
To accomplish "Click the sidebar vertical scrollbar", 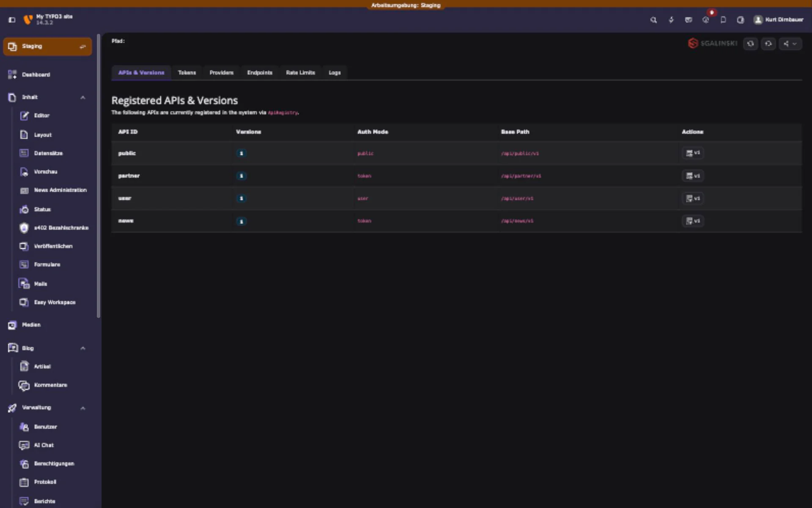I will (99, 176).
